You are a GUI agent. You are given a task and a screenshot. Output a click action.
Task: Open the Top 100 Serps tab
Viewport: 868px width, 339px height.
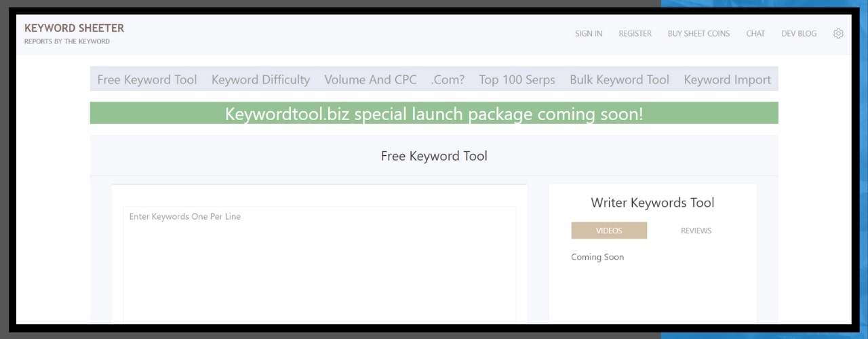click(x=517, y=79)
